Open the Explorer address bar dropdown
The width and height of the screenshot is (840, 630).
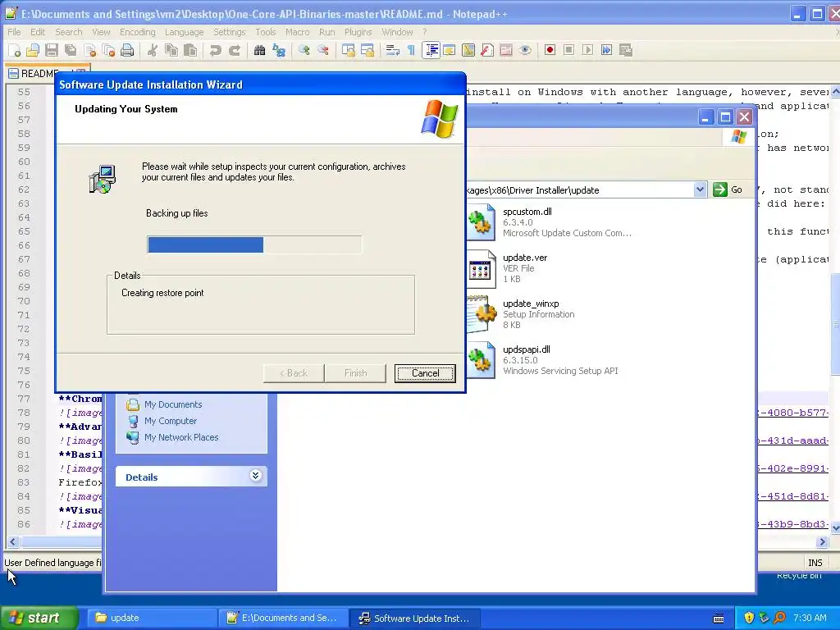700,189
